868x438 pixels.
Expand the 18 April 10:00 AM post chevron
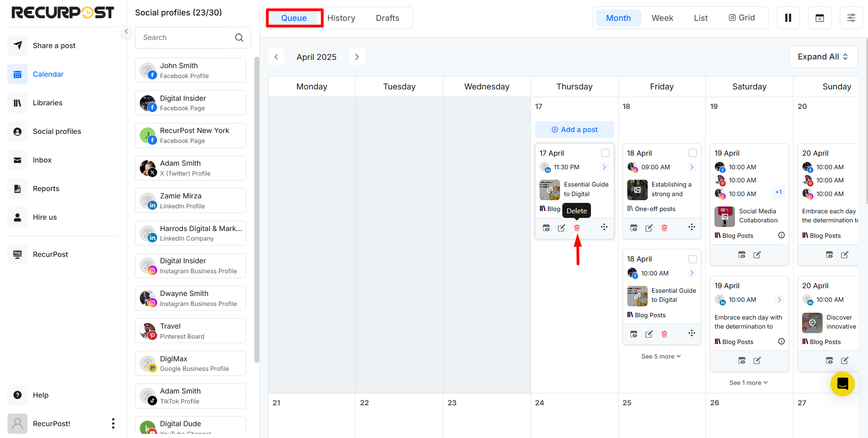point(692,273)
